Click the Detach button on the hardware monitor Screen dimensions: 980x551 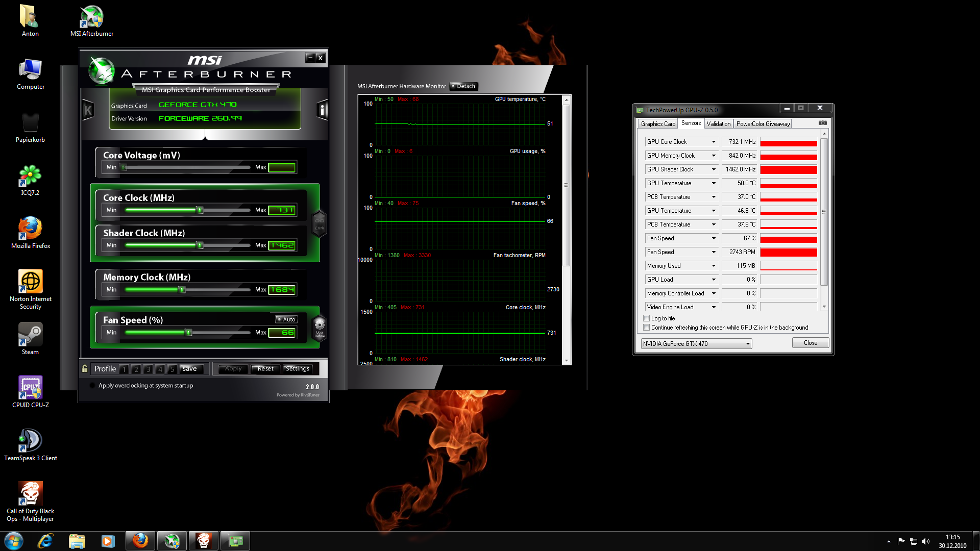(463, 86)
